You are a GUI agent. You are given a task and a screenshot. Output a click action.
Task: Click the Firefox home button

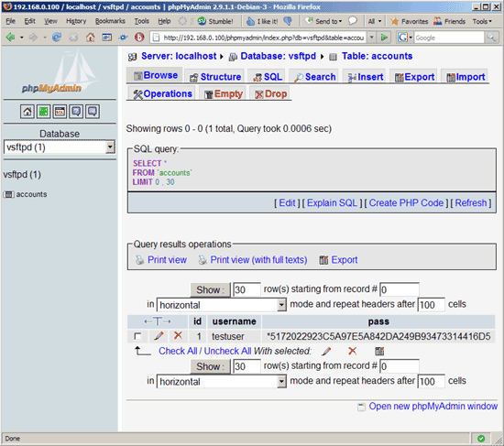click(x=91, y=38)
